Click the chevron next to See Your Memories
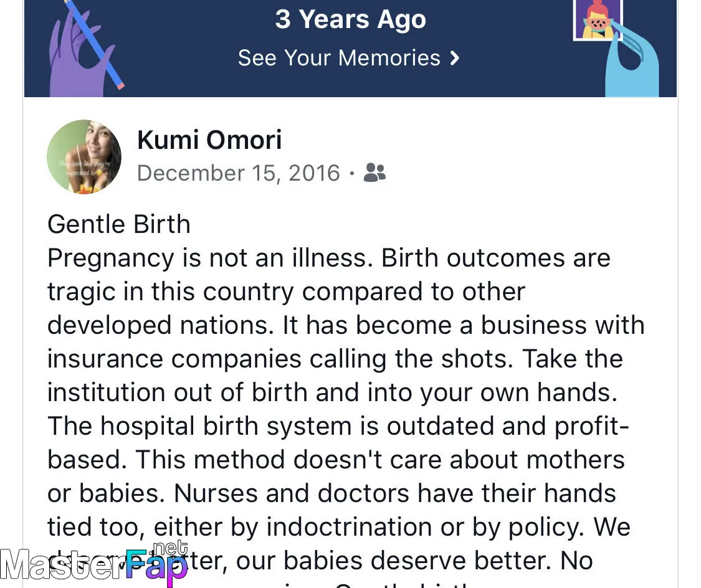The width and height of the screenshot is (701, 588). (455, 58)
